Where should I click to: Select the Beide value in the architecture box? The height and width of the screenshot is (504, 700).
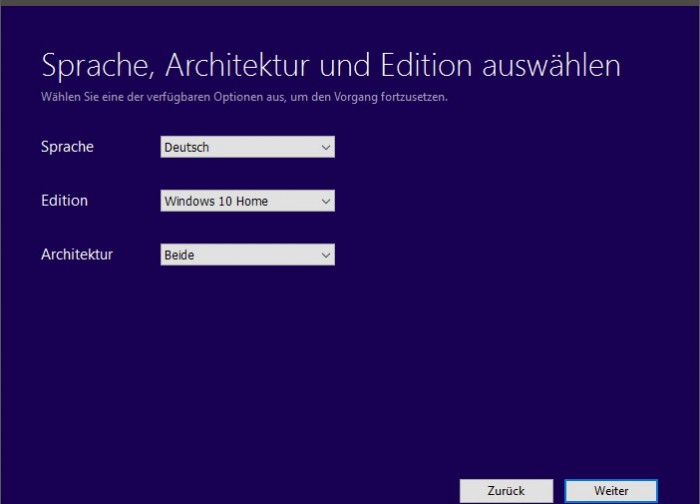pos(179,255)
